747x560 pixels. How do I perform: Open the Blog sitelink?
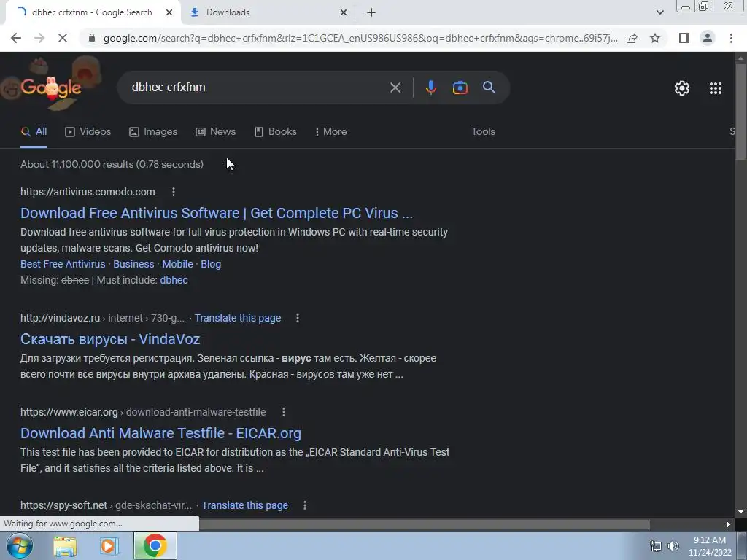(211, 264)
